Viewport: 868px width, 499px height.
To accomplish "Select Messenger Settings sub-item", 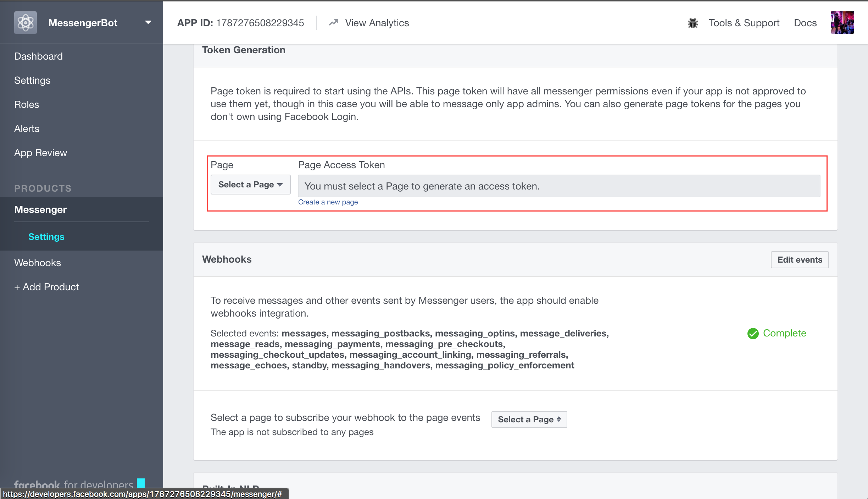I will point(46,237).
